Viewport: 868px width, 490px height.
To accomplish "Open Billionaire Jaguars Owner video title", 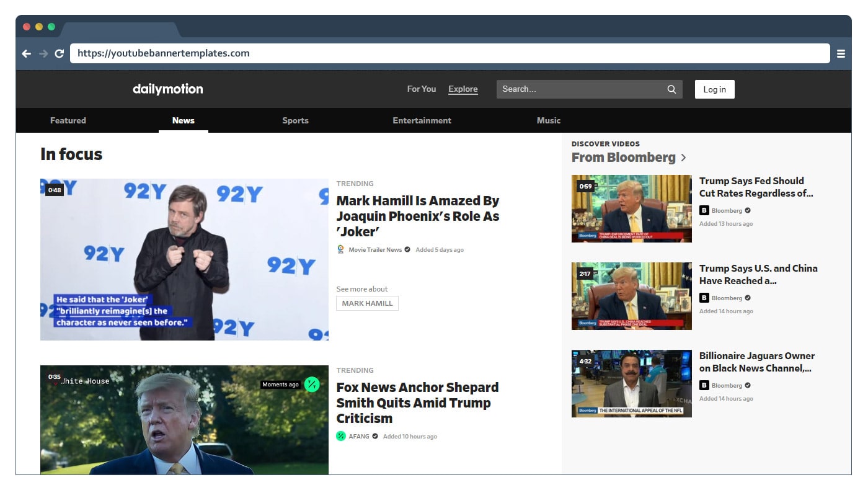I will (x=757, y=362).
